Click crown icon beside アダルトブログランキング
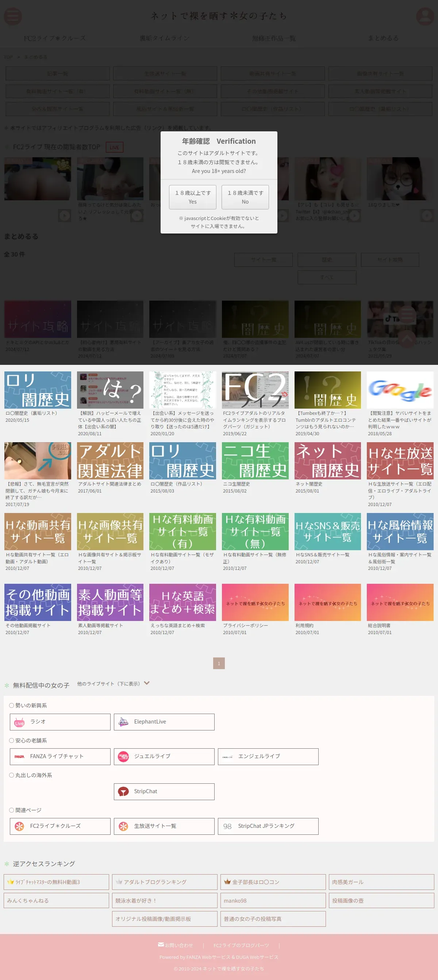 (119, 881)
